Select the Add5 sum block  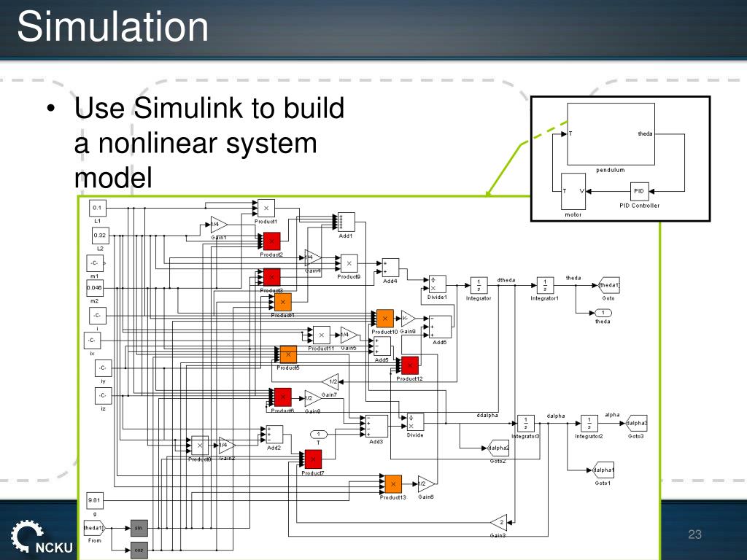click(x=382, y=346)
